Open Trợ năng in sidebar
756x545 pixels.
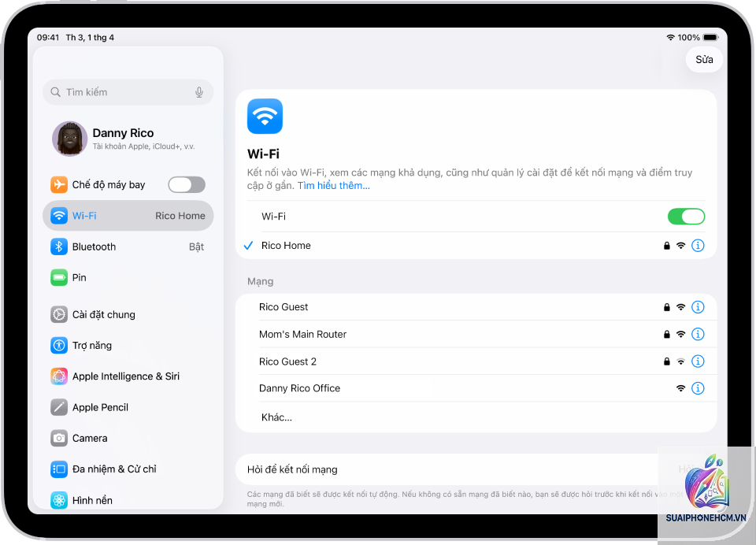128,345
